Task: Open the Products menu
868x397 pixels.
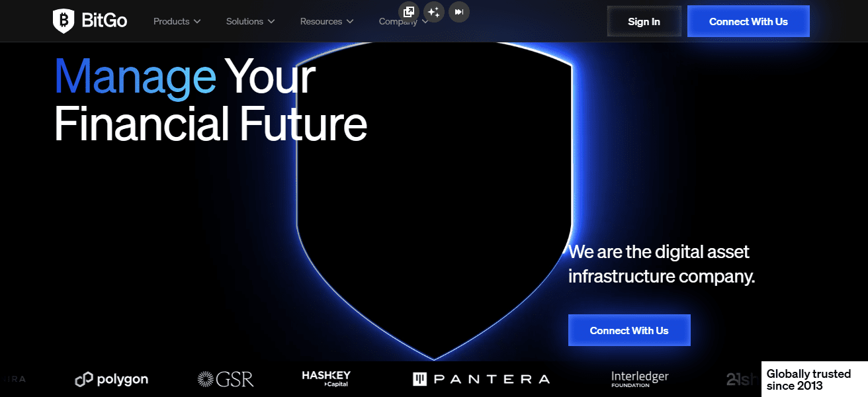Action: click(177, 21)
